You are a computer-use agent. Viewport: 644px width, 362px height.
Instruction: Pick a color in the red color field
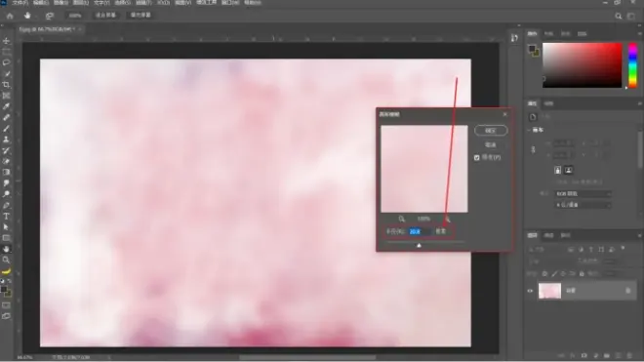(x=583, y=65)
